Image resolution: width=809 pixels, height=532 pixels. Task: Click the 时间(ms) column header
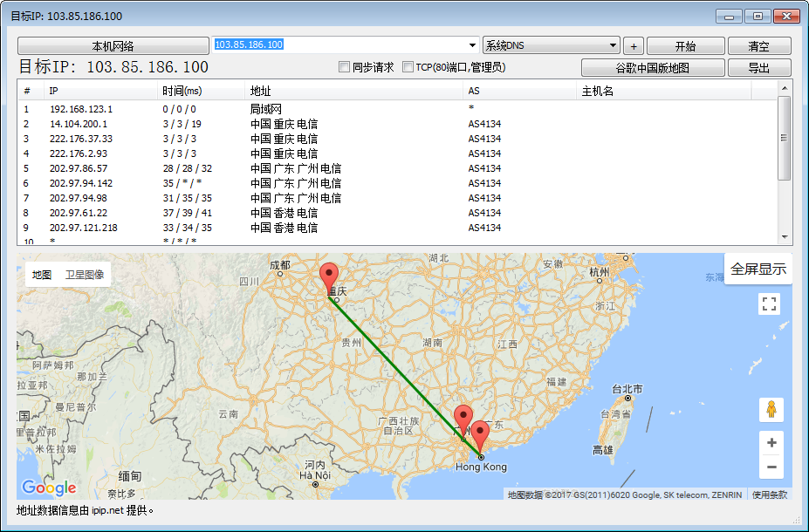tap(201, 91)
